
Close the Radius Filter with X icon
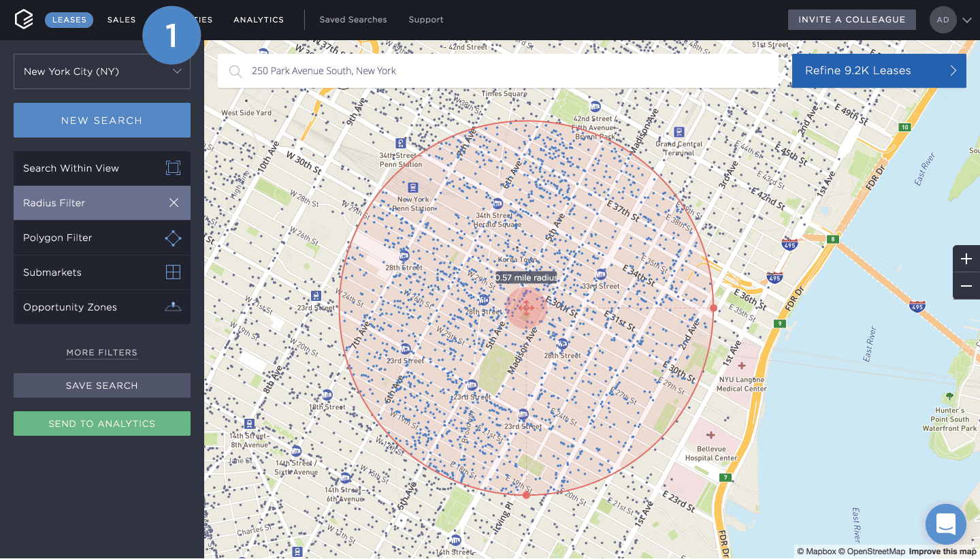(174, 203)
